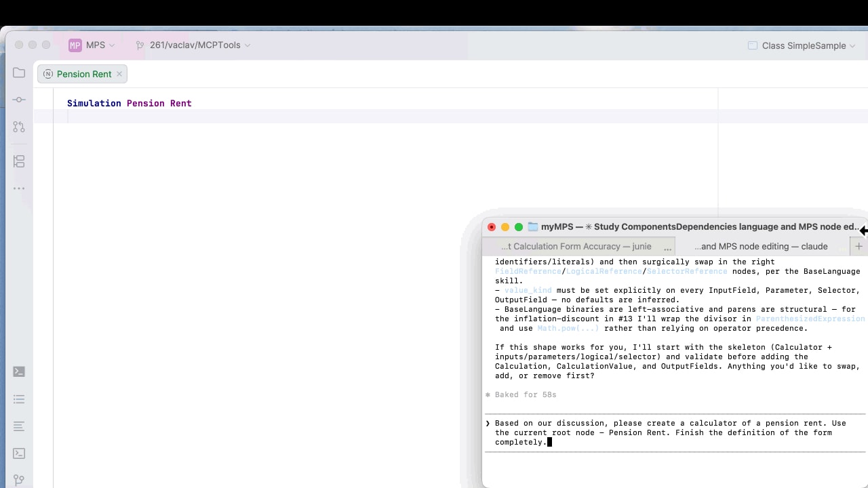Image resolution: width=868 pixels, height=488 pixels.
Task: Click the ellipsis on junie terminal tab
Action: click(668, 248)
